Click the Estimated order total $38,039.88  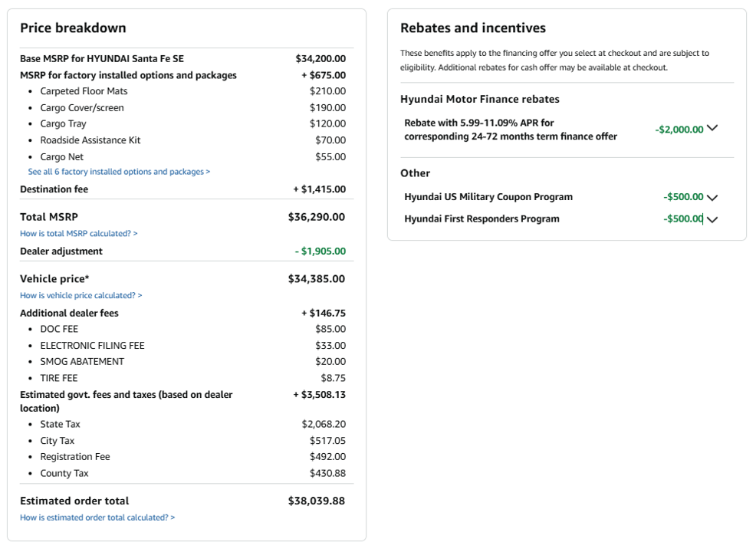(x=317, y=501)
